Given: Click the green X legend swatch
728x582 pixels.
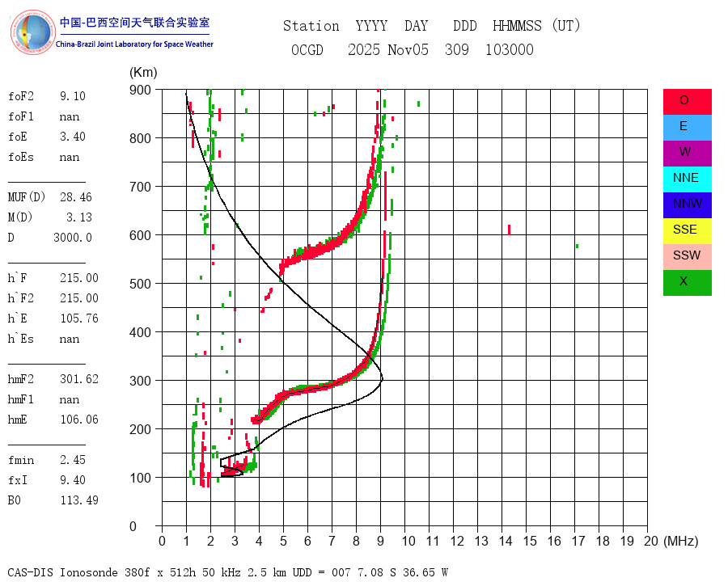Looking at the screenshot, I should point(687,283).
